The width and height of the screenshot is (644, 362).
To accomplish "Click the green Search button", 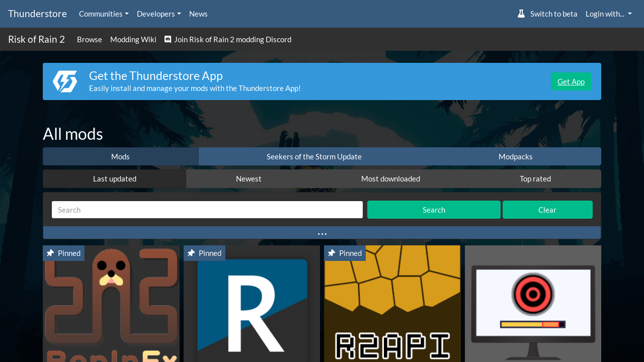I will pyautogui.click(x=434, y=210).
